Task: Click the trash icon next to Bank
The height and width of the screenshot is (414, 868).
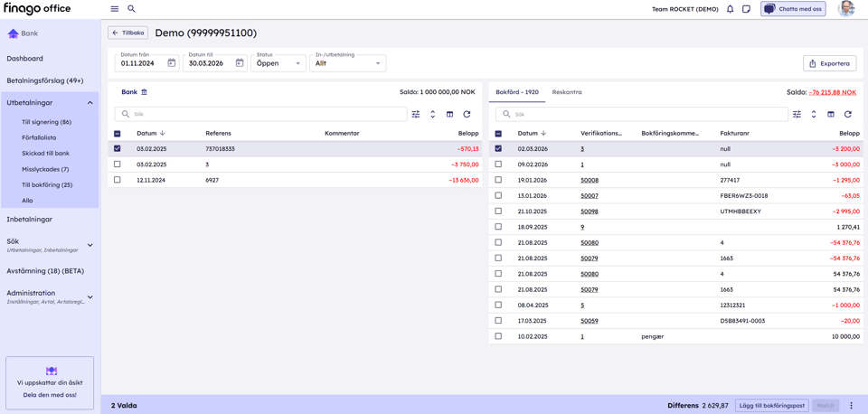Action: (x=144, y=92)
